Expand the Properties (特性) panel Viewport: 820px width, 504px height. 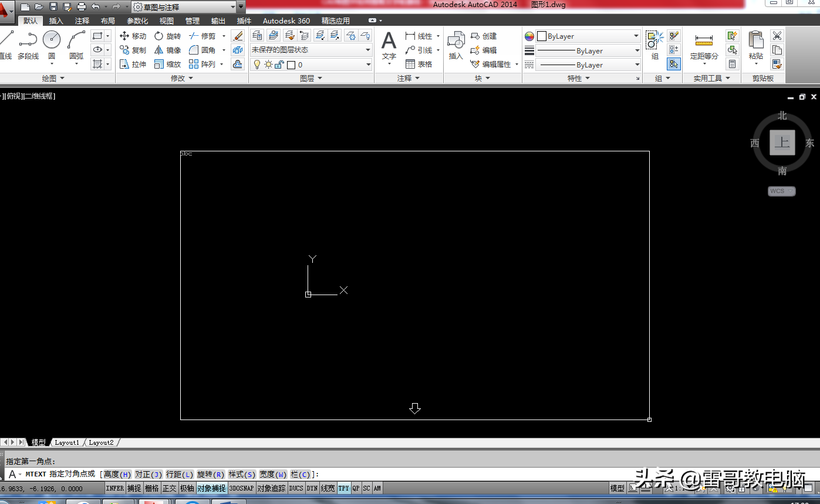tap(579, 78)
